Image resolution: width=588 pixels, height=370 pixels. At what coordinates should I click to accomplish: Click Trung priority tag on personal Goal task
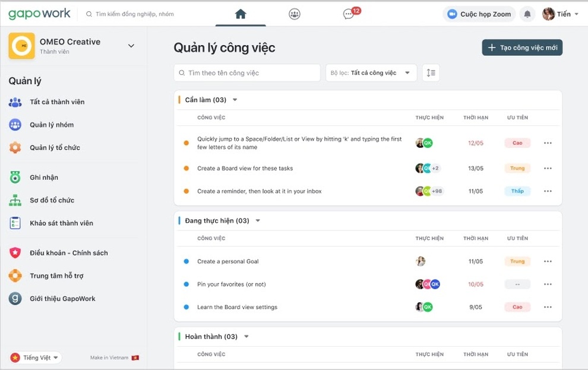pos(517,261)
